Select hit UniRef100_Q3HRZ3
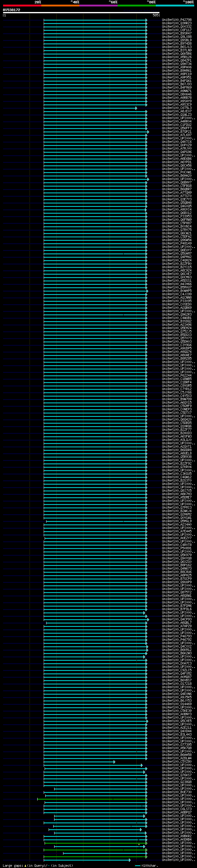This screenshot has height=868, width=197. [177, 23]
